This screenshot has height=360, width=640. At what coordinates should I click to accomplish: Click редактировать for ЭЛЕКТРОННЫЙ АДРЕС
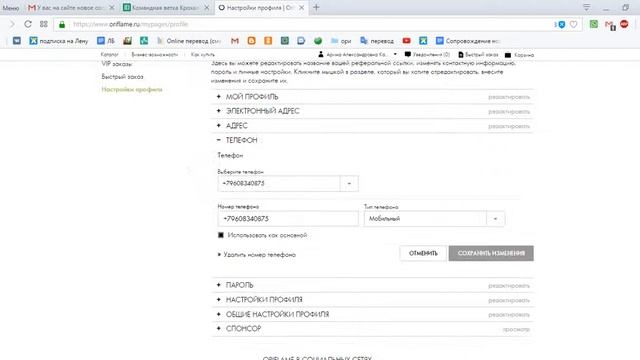point(509,111)
